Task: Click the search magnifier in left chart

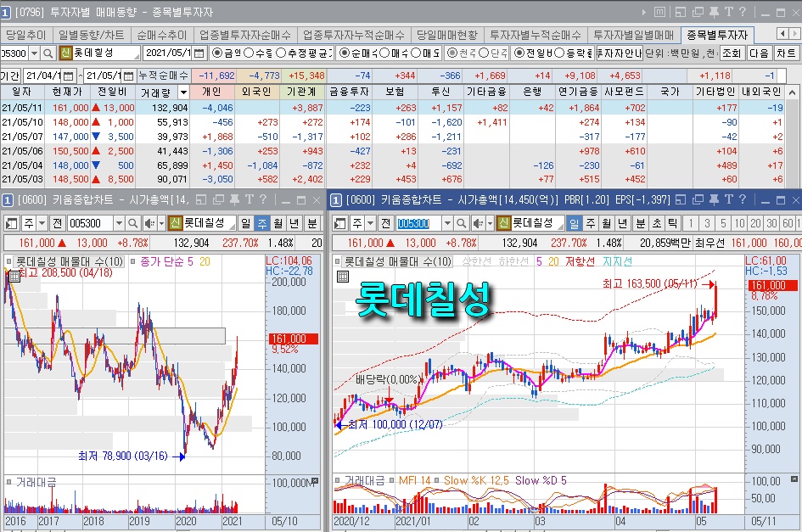Action: pyautogui.click(x=133, y=223)
